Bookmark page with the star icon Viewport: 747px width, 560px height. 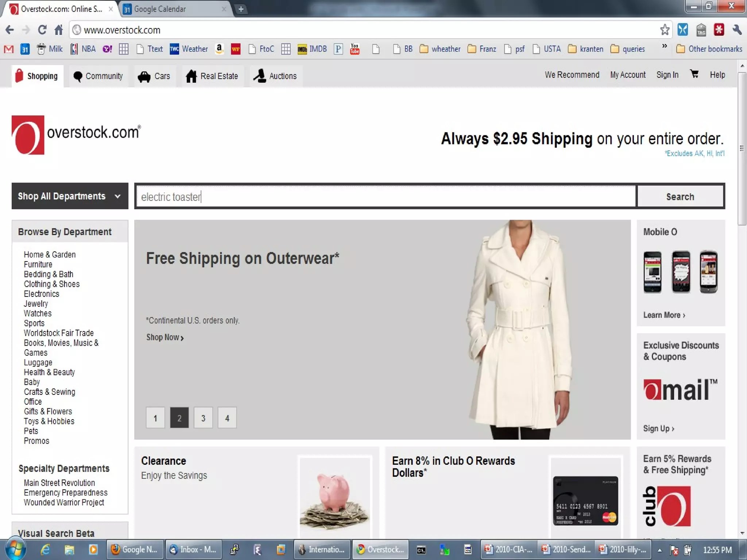[x=665, y=30]
